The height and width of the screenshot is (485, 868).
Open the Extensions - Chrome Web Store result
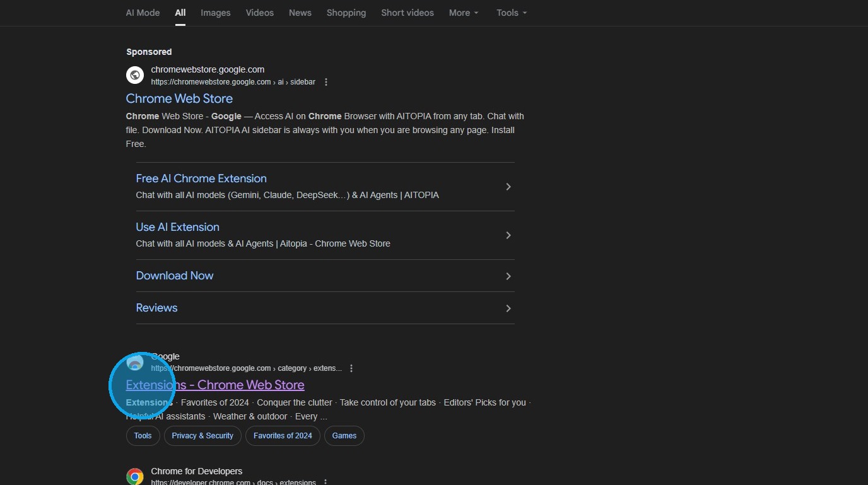pyautogui.click(x=215, y=385)
